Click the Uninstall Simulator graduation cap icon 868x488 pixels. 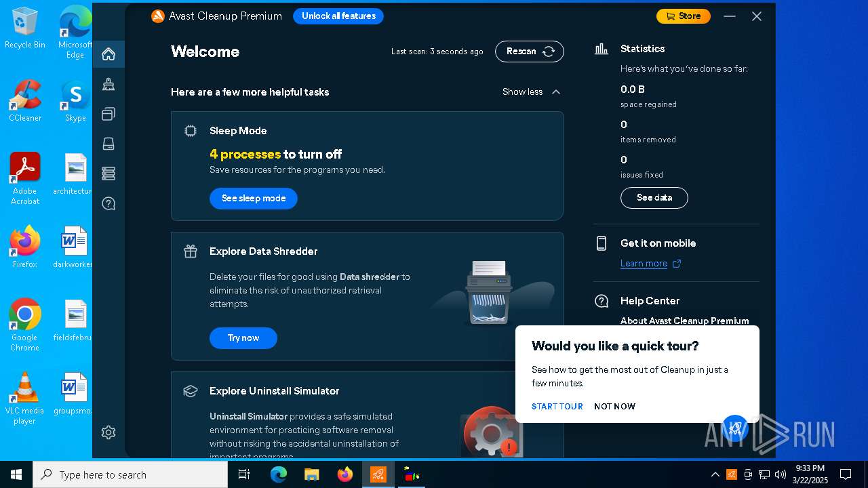[x=191, y=391]
